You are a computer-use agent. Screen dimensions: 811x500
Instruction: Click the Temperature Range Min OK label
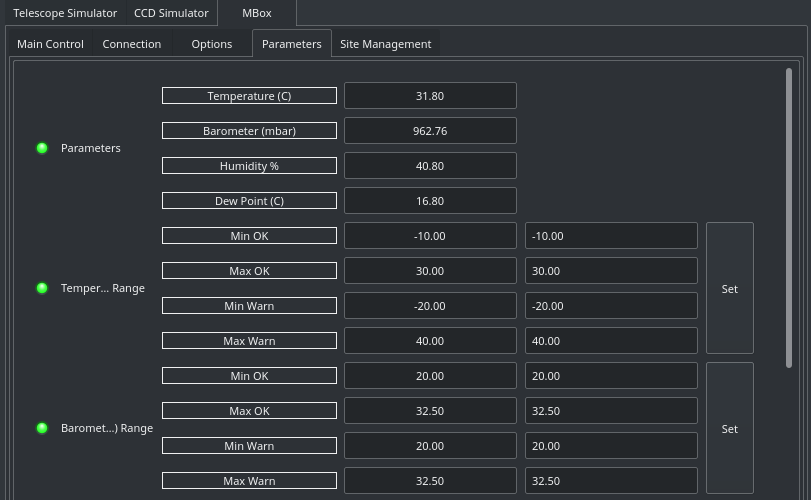coord(249,236)
